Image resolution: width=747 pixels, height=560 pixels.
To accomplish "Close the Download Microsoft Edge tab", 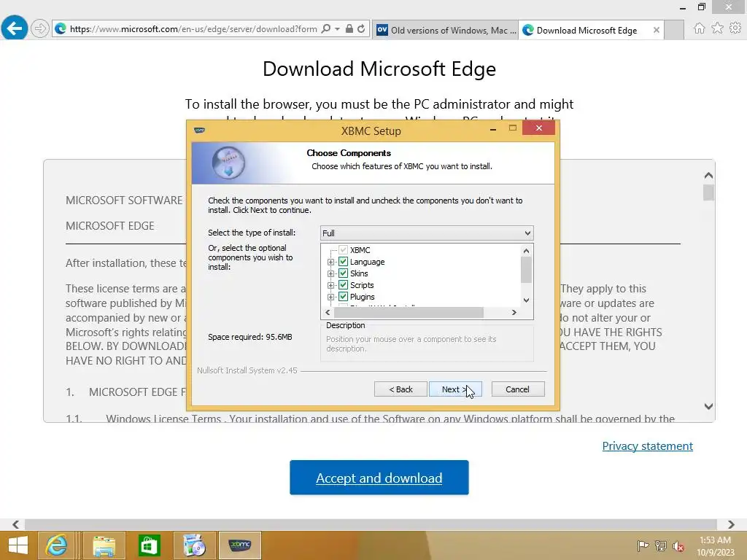I will point(657,30).
